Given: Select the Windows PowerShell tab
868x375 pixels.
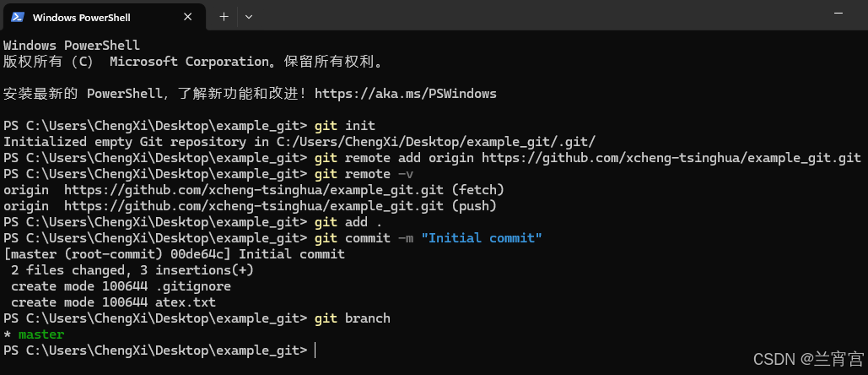Looking at the screenshot, I should 103,17.
